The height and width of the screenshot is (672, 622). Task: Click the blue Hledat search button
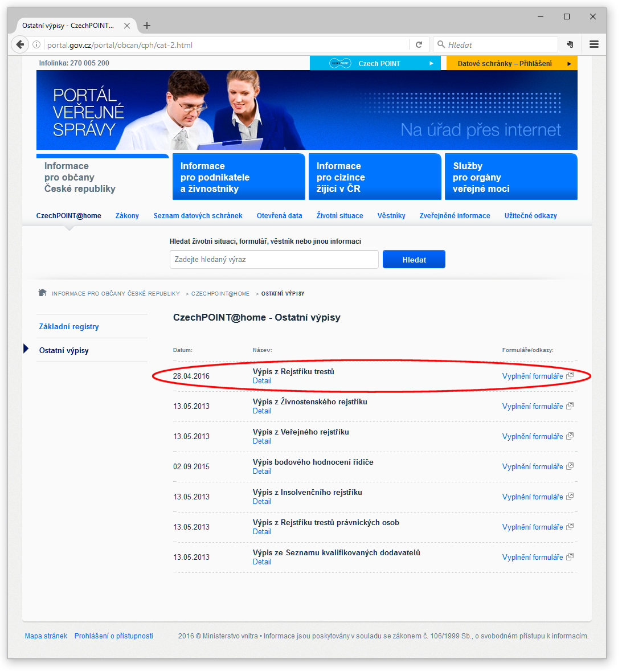[x=414, y=259]
